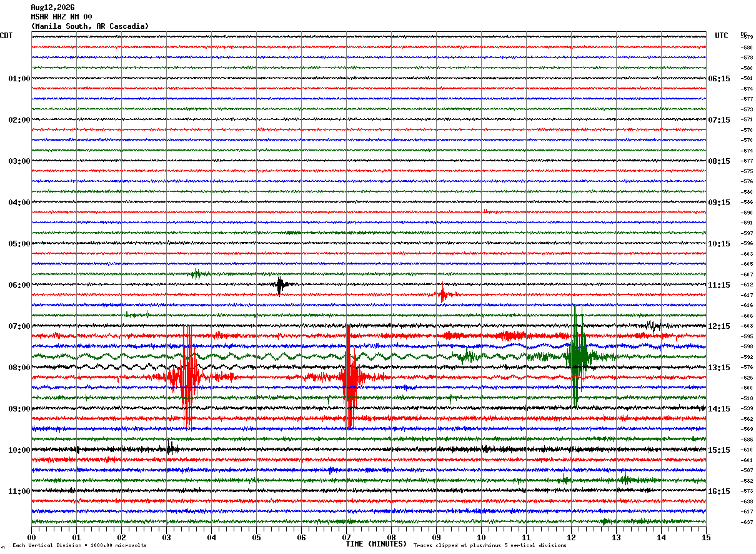Select the small black event on the 06:00 trace
This screenshot has height=554, width=756.
tap(281, 285)
